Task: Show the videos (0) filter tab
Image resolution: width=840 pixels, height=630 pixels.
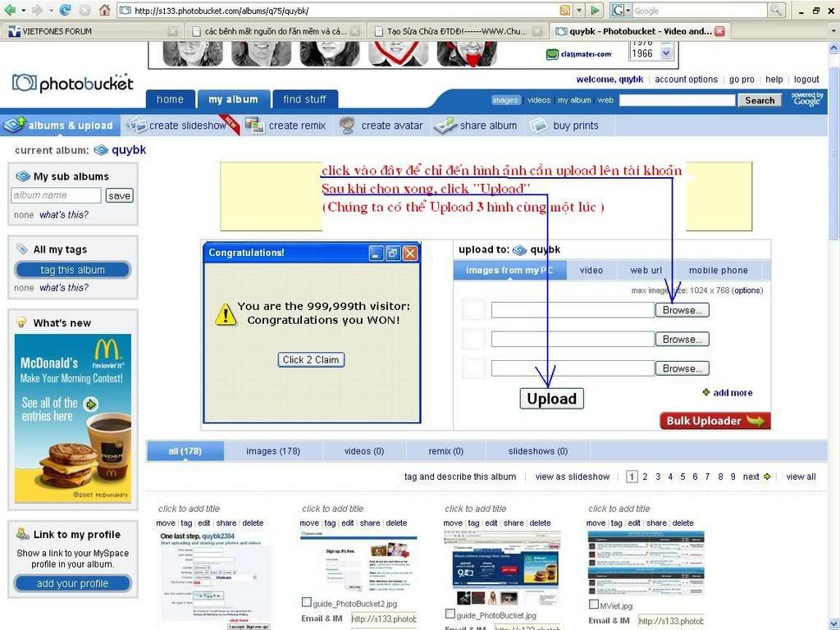Action: click(364, 451)
